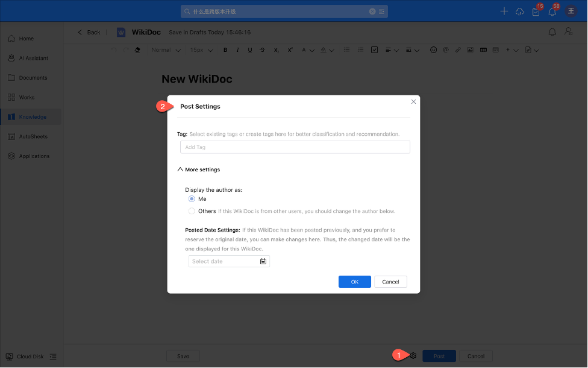This screenshot has height=368, width=588.
Task: Click the clear formatting eraser icon
Action: click(x=137, y=50)
